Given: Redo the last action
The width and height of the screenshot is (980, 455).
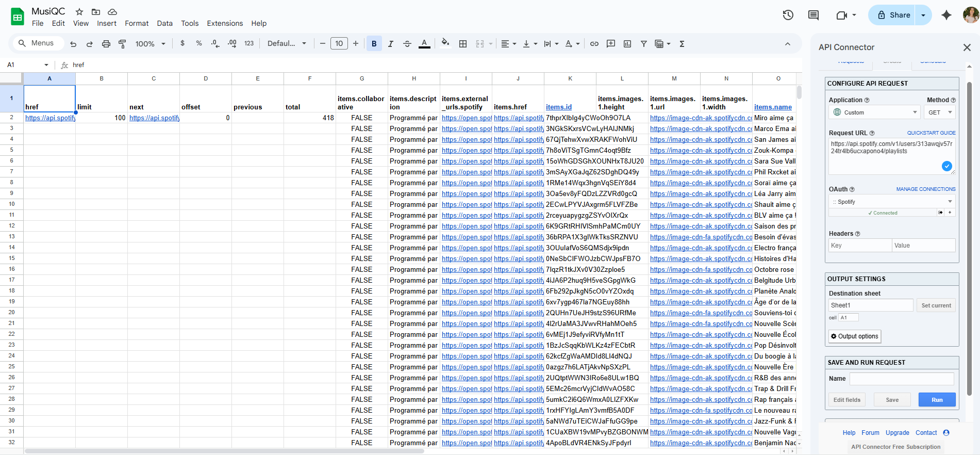Looking at the screenshot, I should [x=90, y=44].
